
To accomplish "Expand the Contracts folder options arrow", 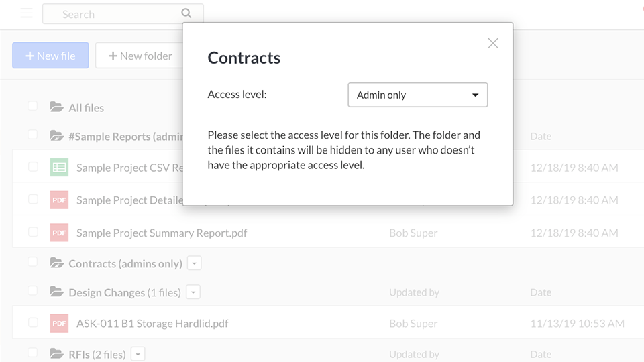I will tap(194, 263).
